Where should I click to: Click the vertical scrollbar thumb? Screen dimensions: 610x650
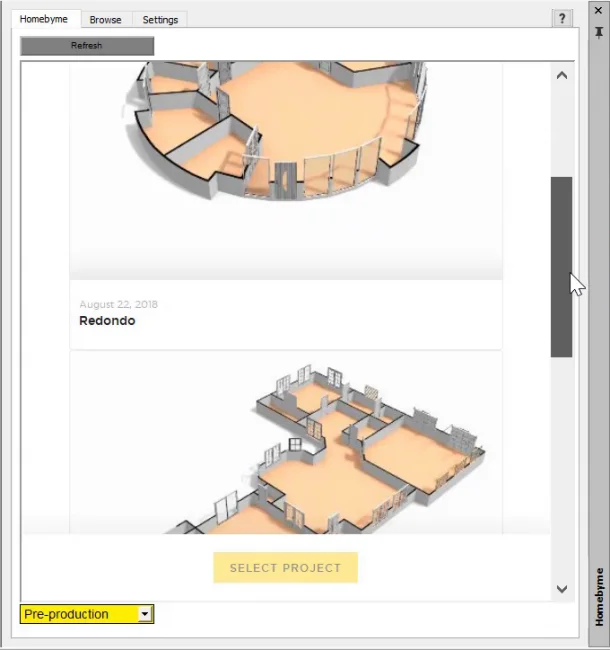click(x=561, y=266)
